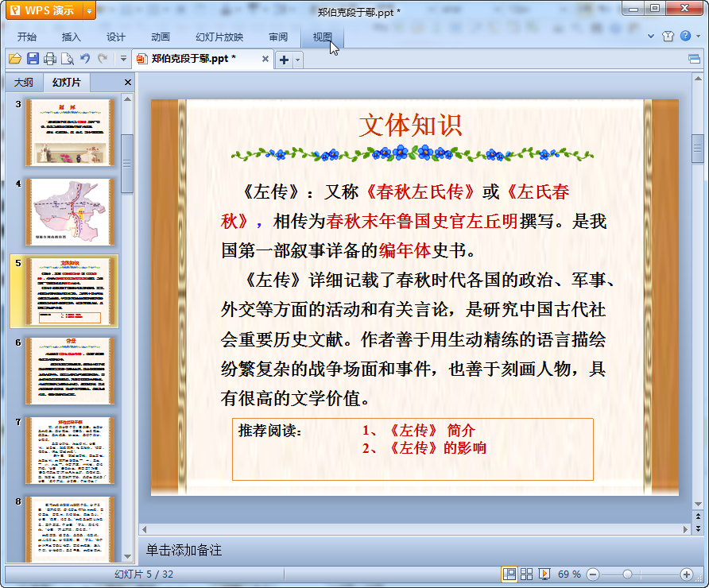Click the Save disk icon
The width and height of the screenshot is (709, 588).
pos(33,59)
